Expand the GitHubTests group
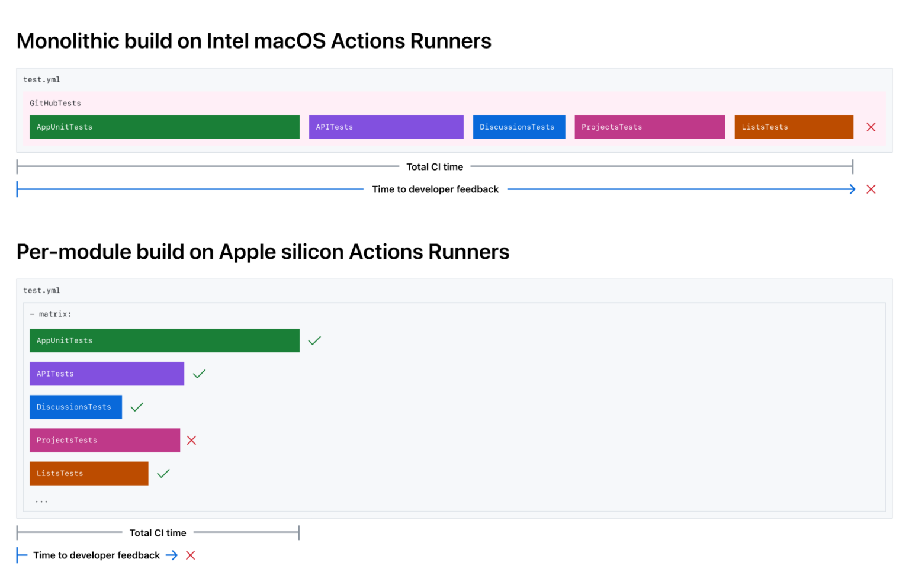Viewport: 909px width, 588px height. click(x=55, y=103)
